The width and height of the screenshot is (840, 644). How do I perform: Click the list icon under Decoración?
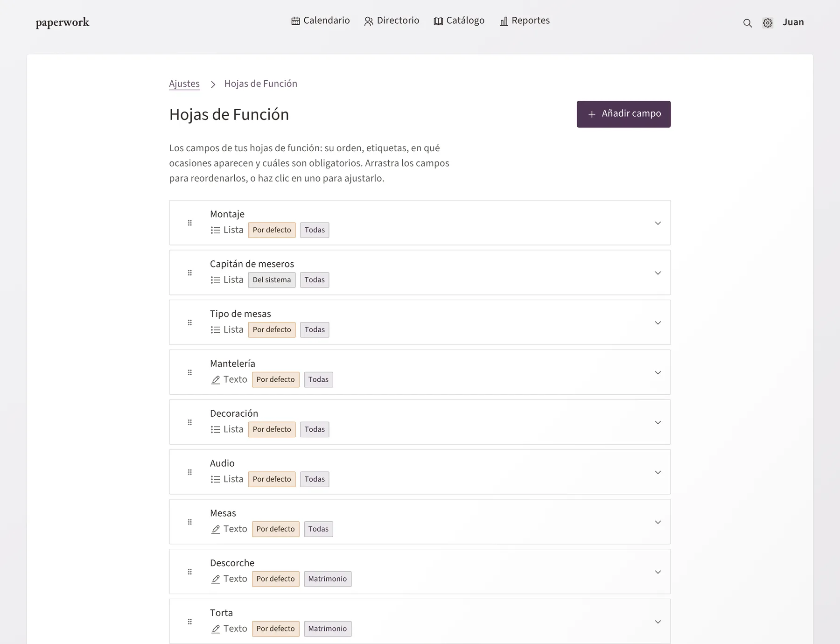pyautogui.click(x=215, y=429)
